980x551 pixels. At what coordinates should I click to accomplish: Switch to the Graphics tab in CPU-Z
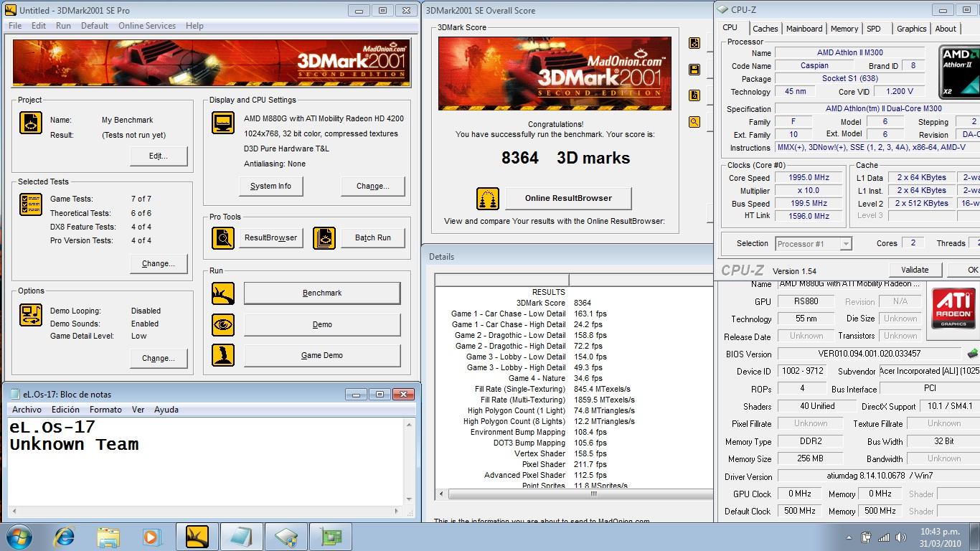tap(911, 29)
